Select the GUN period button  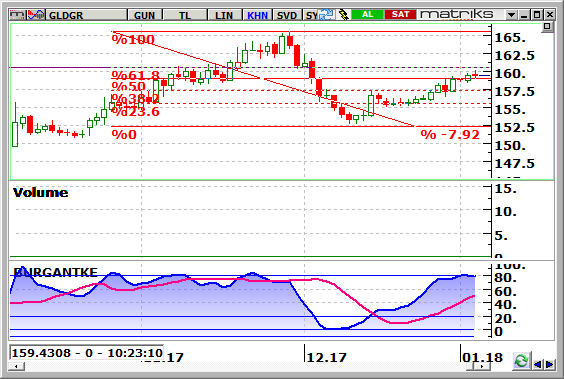click(145, 15)
